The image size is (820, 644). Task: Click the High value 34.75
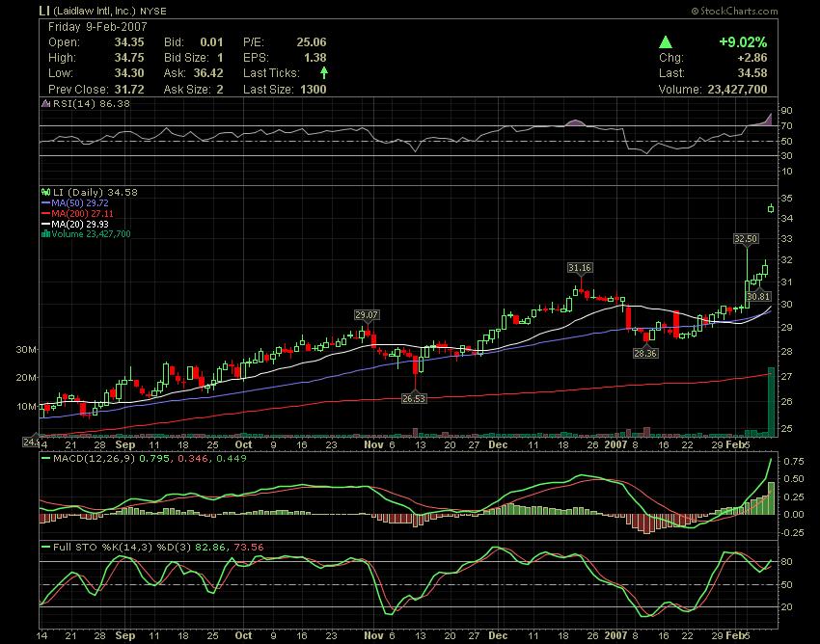point(129,58)
